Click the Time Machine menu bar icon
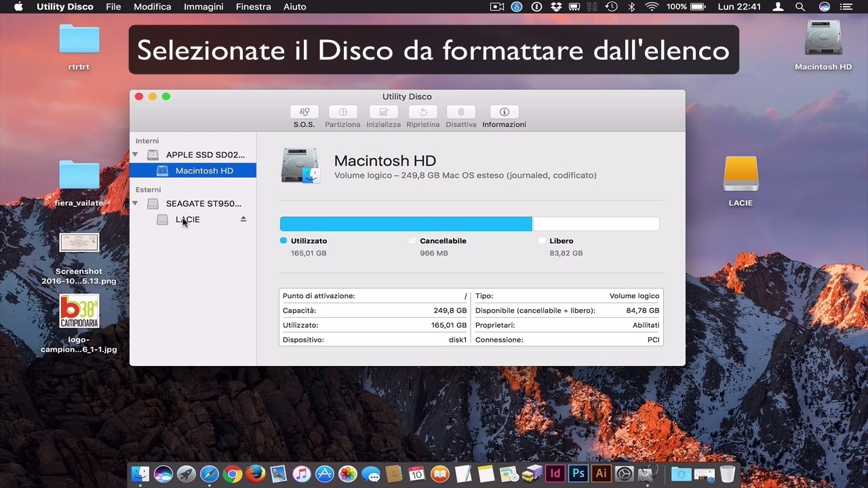Screen dimensions: 868x488 coord(611,7)
